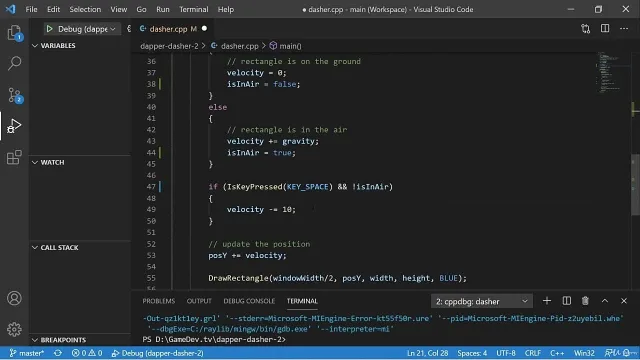Open the Run menu

tap(162, 9)
